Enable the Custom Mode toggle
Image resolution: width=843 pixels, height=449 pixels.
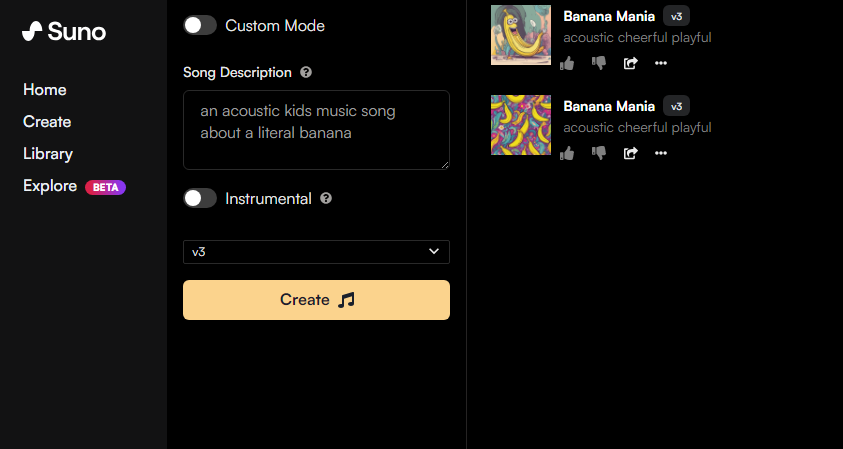click(200, 25)
